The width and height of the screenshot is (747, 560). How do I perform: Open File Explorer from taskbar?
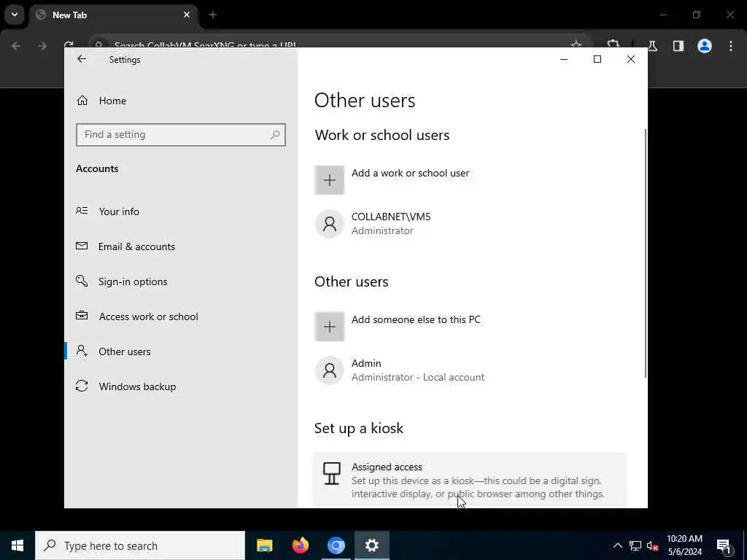tap(264, 545)
